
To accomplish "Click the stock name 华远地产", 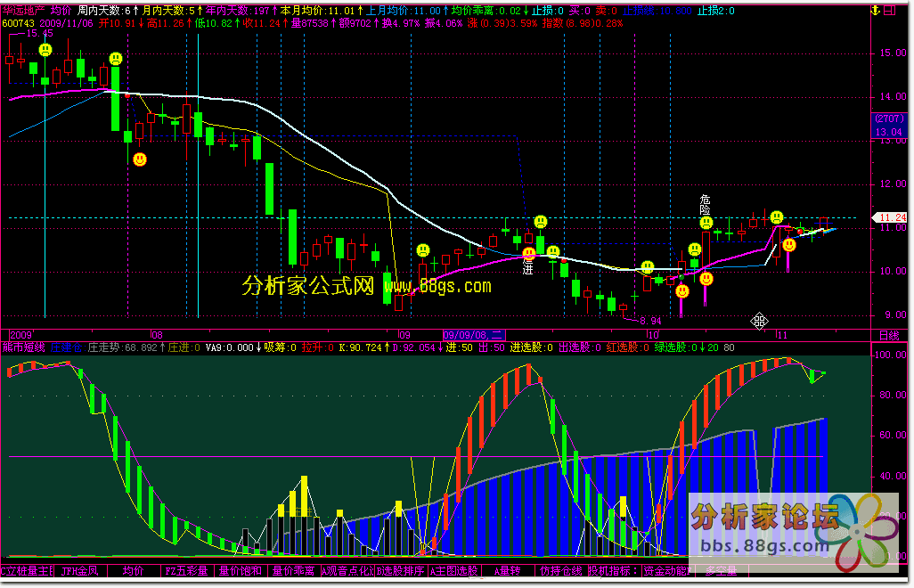I will pos(23,11).
